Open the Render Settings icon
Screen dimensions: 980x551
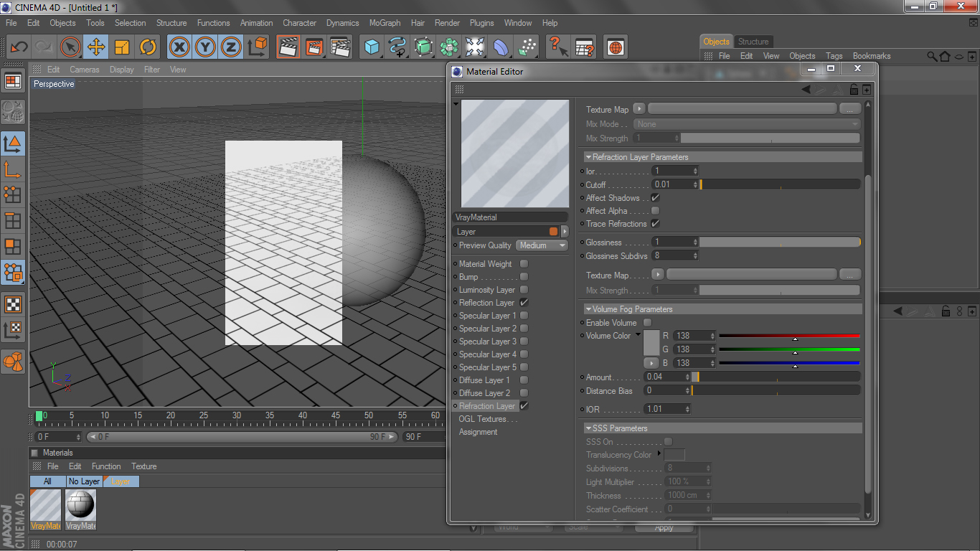(x=340, y=47)
